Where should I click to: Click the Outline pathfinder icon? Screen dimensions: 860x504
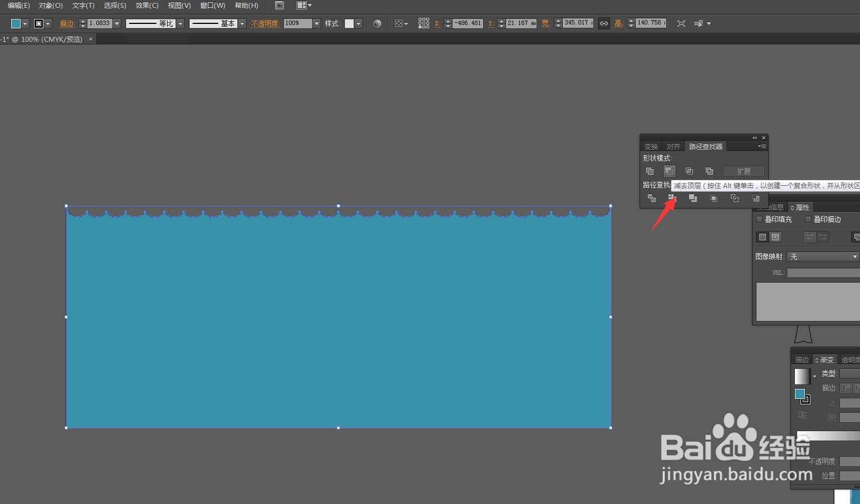coord(735,198)
